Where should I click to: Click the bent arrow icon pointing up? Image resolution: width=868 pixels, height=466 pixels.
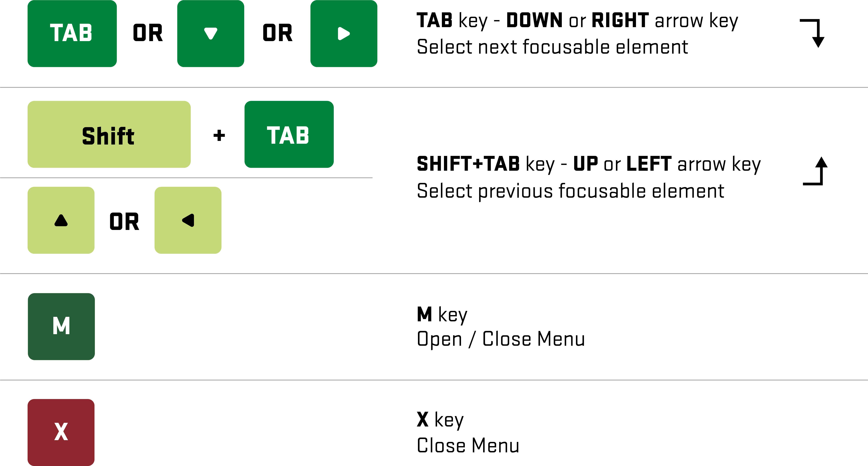click(x=815, y=171)
